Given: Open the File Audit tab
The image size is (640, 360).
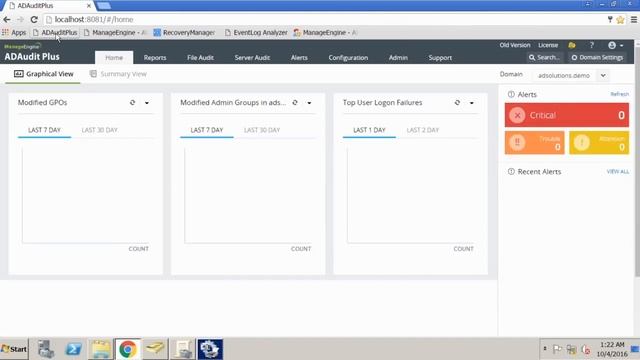Looking at the screenshot, I should pyautogui.click(x=200, y=58).
